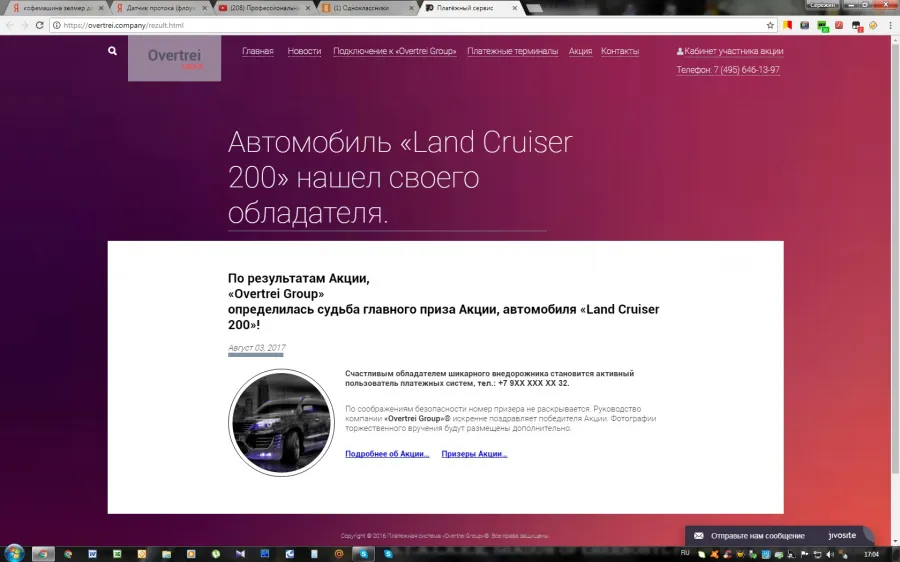Click the taskbar clock showing 17:04
Screen dimensions: 900x562
click(872, 554)
